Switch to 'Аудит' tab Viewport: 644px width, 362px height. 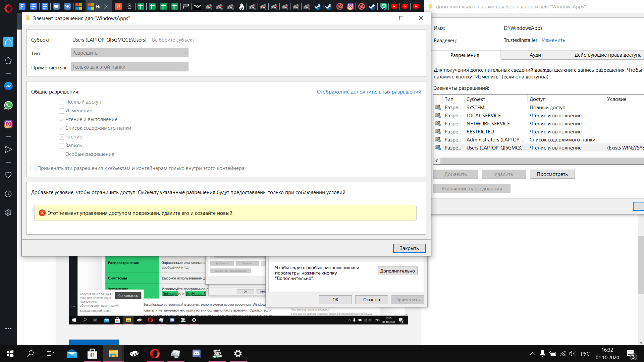(536, 55)
